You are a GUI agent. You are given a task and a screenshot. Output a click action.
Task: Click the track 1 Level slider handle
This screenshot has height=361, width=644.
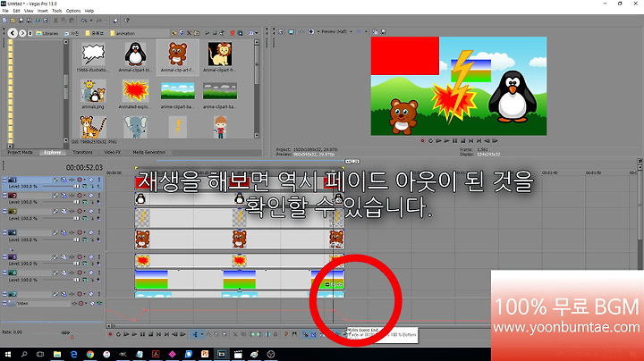[x=76, y=186]
